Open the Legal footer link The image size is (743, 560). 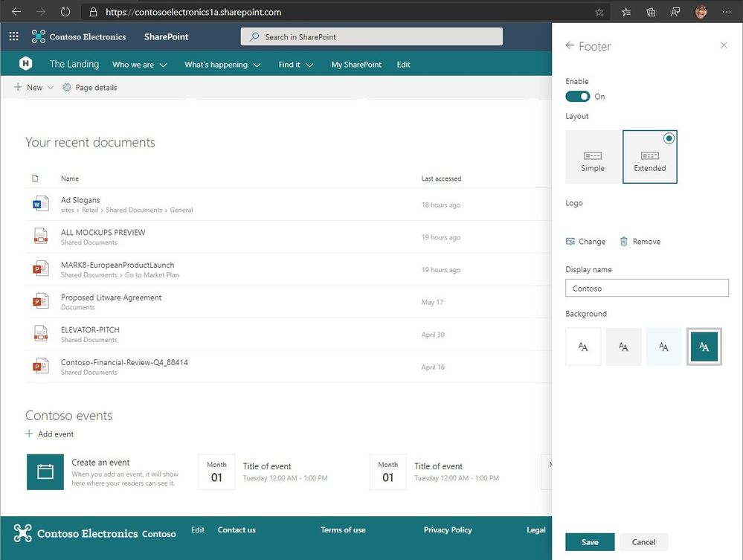point(536,530)
